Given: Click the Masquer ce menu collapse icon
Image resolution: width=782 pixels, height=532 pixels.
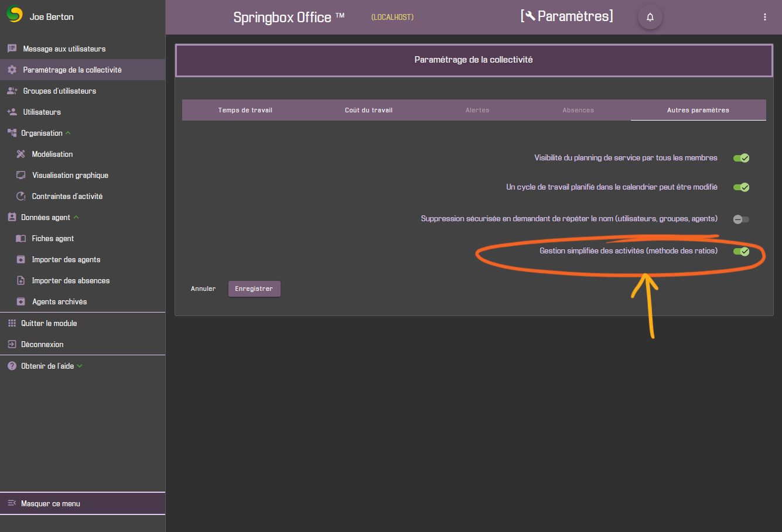Looking at the screenshot, I should pos(12,503).
